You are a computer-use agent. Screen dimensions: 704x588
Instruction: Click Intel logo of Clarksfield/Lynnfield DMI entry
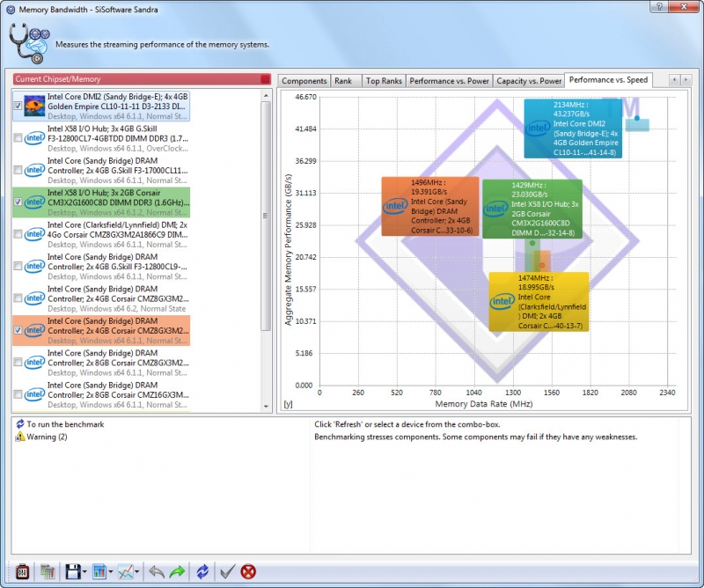click(x=34, y=234)
